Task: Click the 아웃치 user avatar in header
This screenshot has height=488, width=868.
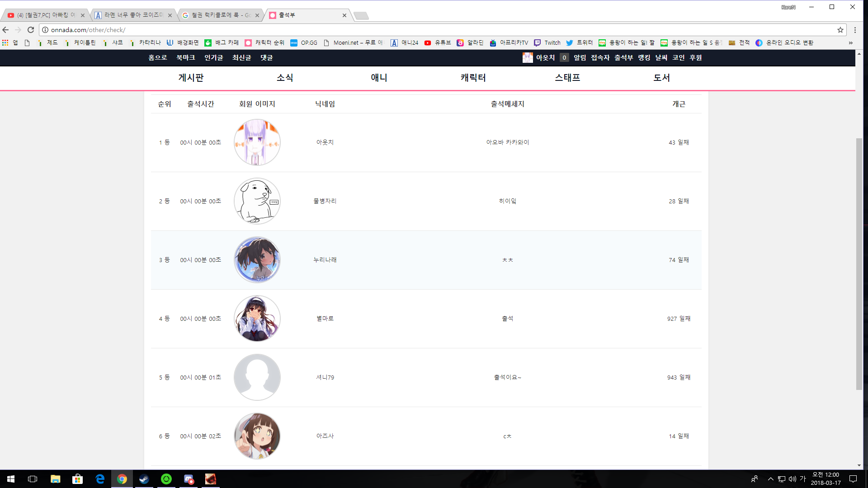Action: click(528, 57)
